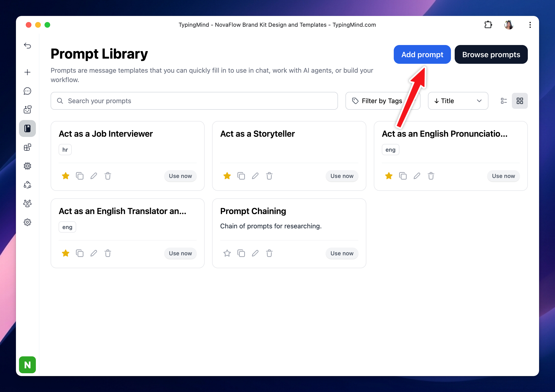
Task: Open the sync/backup icon in sidebar
Action: point(28,185)
